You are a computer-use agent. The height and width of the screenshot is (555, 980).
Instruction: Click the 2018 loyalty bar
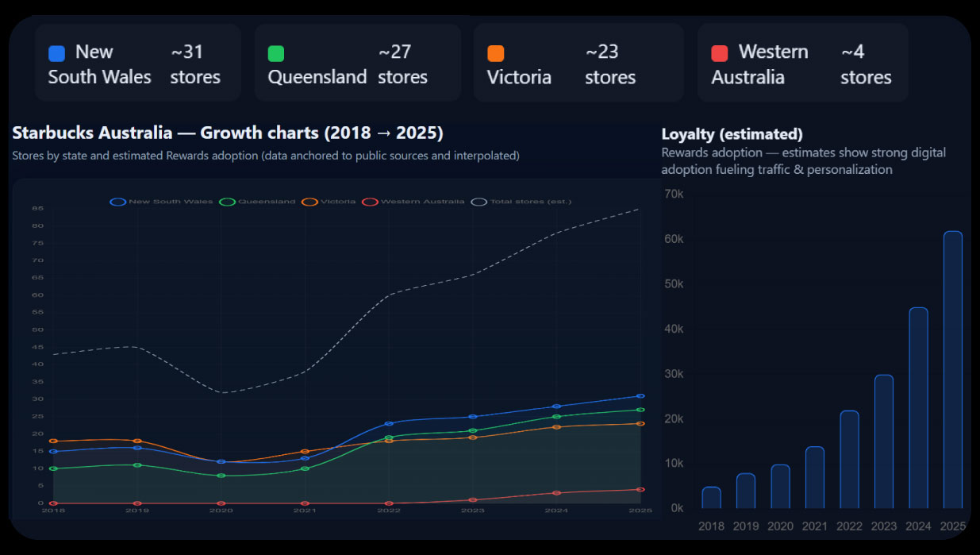click(x=711, y=497)
